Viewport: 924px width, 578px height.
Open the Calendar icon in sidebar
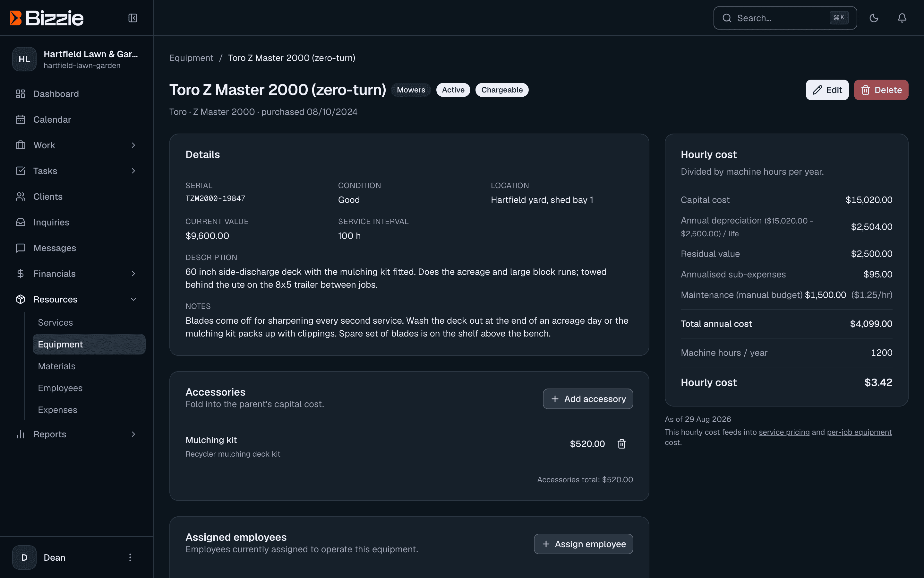pyautogui.click(x=21, y=120)
